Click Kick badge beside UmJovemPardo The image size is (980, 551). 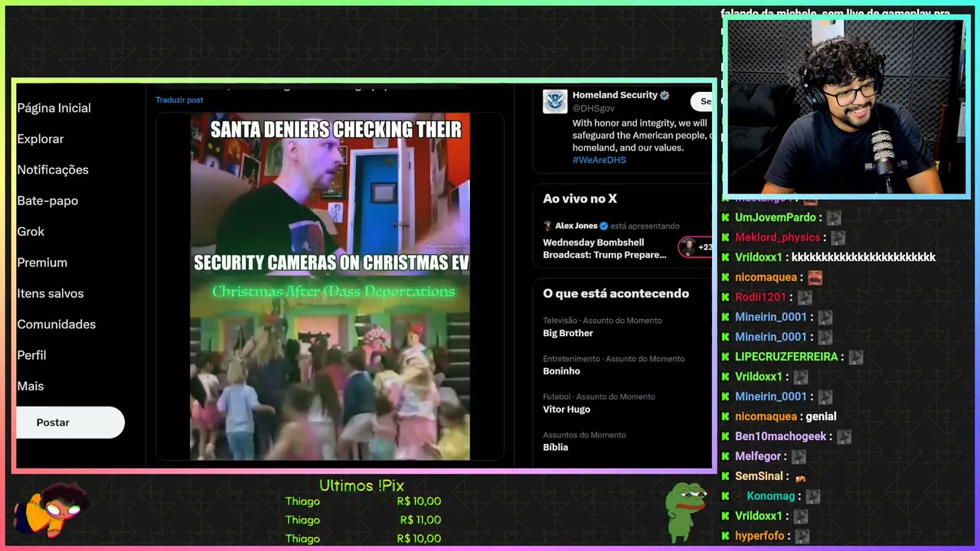pos(726,217)
